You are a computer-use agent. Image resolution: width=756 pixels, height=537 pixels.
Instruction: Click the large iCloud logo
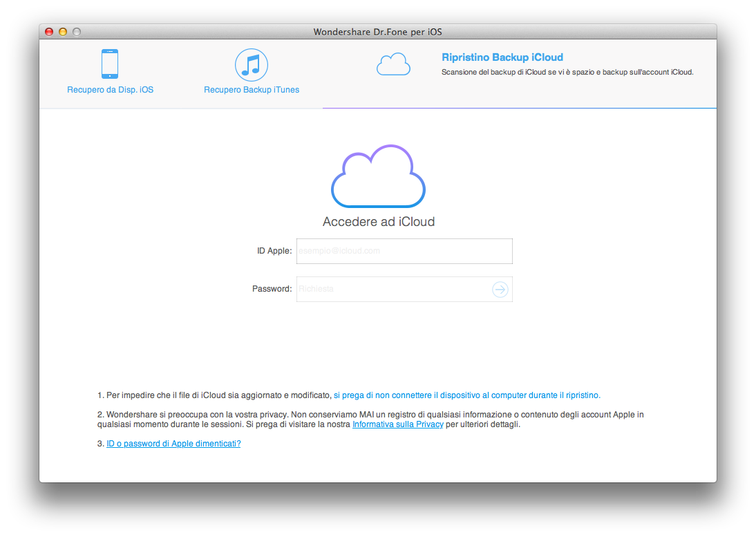click(x=379, y=176)
